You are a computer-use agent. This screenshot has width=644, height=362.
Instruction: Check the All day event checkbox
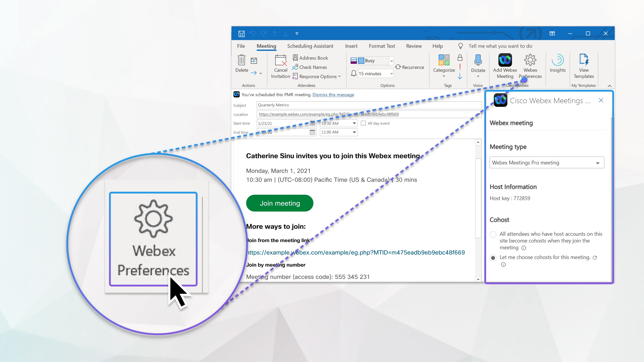[363, 123]
